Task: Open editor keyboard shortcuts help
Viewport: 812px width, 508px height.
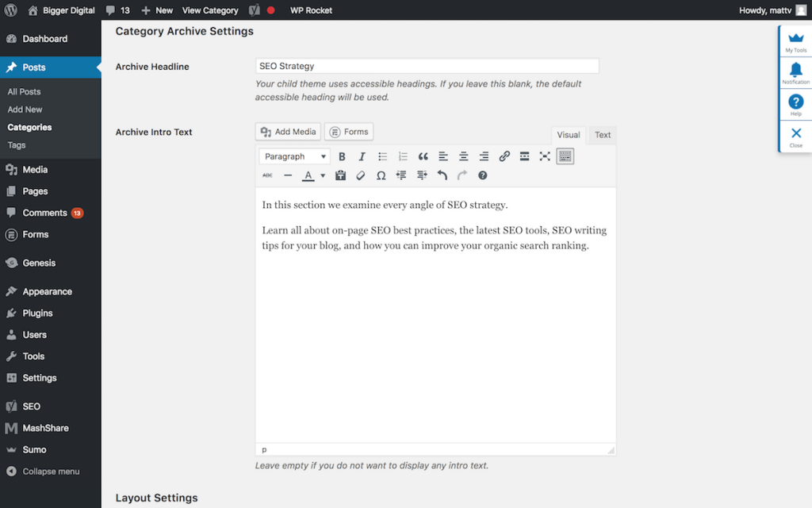Action: 483,175
